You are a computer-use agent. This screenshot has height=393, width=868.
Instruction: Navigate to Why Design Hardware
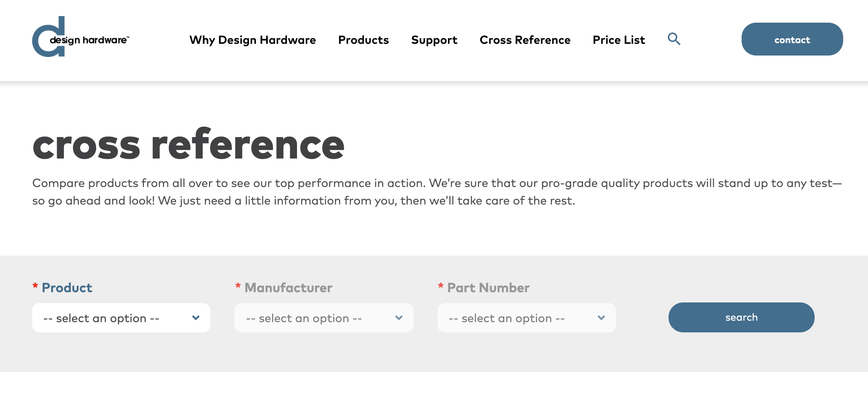(253, 40)
